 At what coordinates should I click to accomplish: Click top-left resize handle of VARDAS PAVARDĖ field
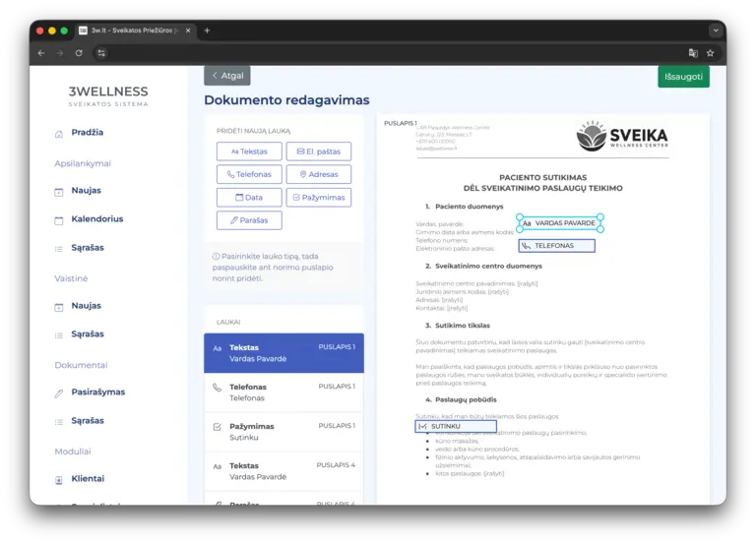click(520, 216)
